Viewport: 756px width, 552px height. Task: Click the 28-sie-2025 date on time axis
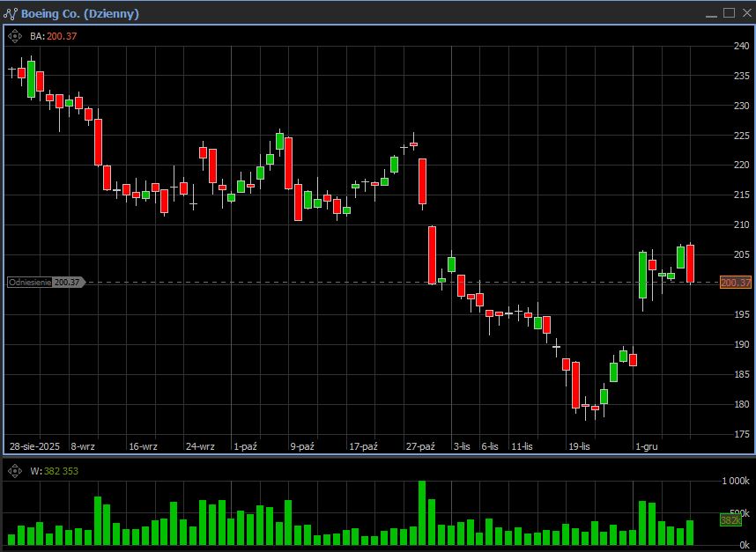click(x=34, y=446)
